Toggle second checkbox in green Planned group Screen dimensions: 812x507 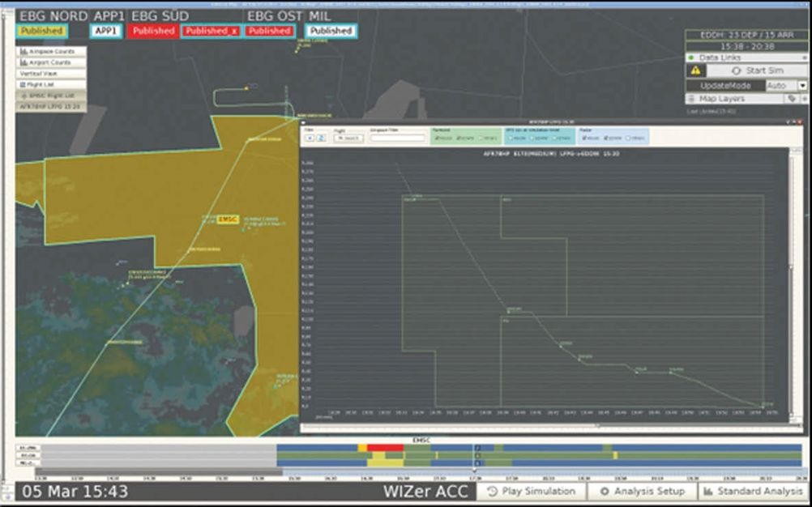point(459,138)
